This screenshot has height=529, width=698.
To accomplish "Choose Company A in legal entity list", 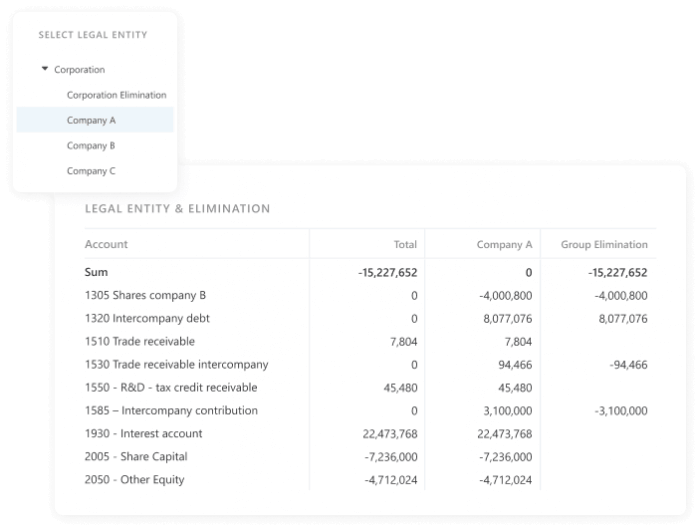I will pyautogui.click(x=91, y=120).
